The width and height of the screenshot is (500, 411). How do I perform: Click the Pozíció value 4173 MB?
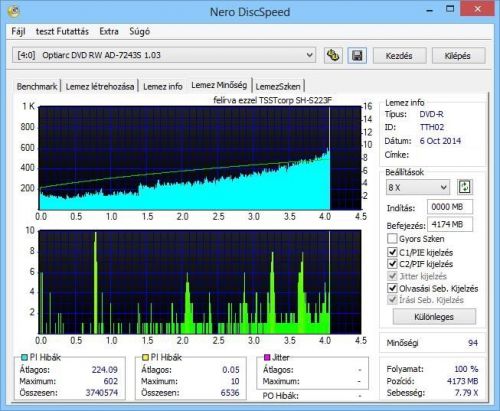point(463,381)
